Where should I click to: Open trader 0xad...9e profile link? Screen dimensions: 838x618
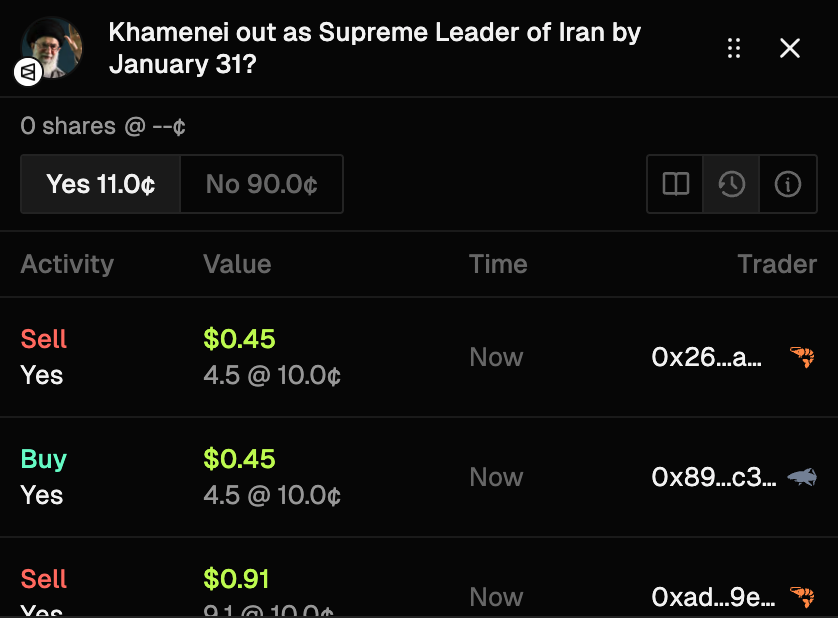713,597
